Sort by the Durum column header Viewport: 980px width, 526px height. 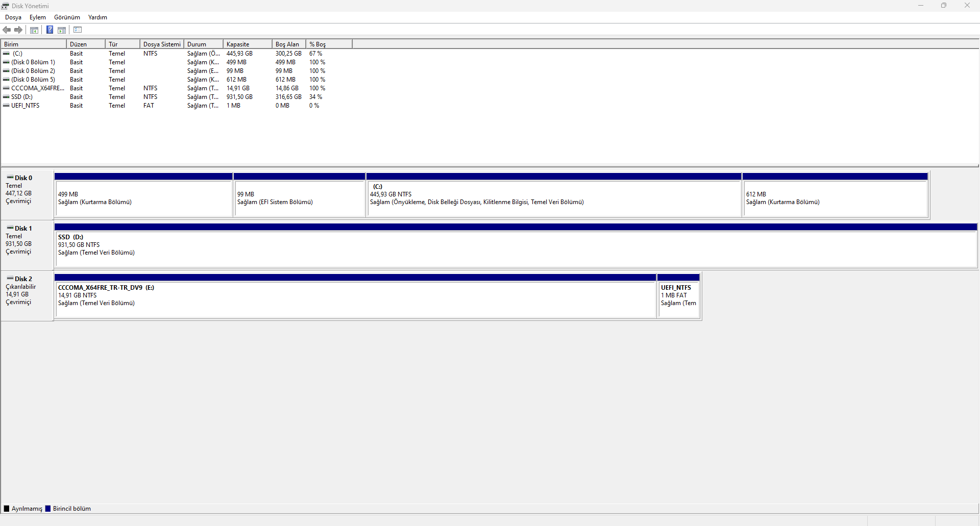(x=204, y=44)
